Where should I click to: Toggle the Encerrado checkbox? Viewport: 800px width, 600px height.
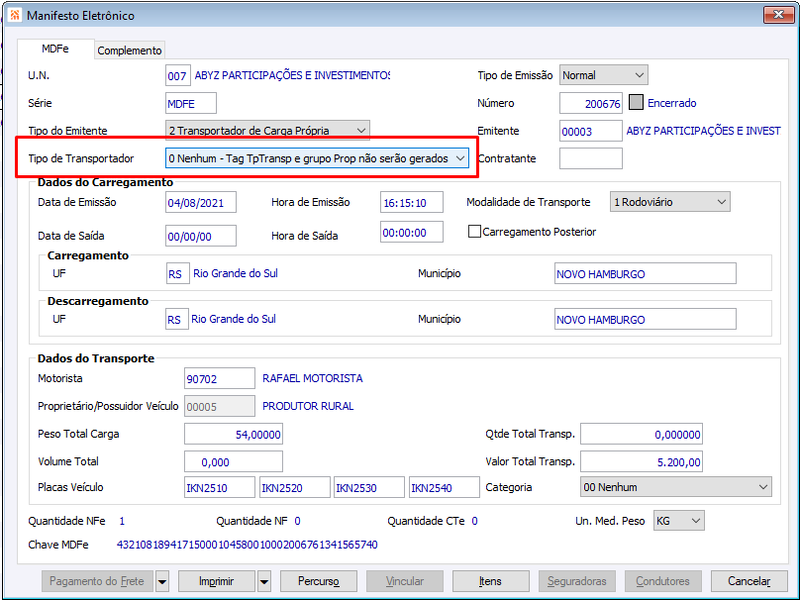(x=636, y=103)
